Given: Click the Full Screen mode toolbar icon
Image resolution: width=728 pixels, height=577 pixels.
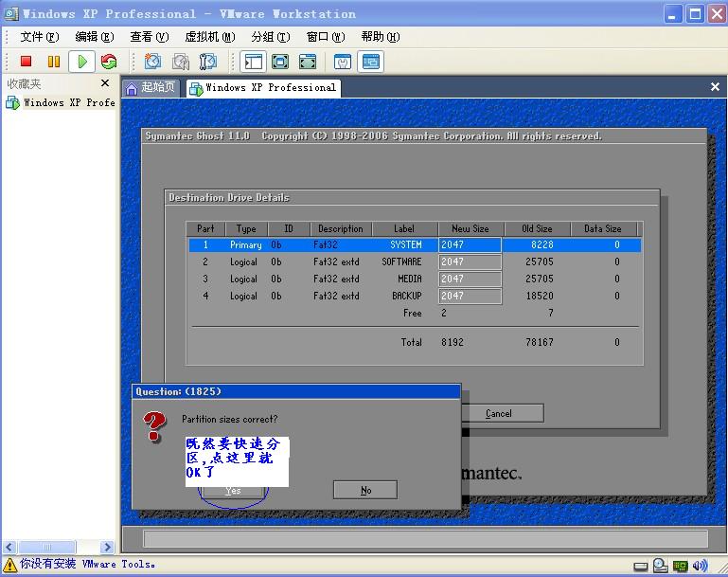Looking at the screenshot, I should 280,62.
